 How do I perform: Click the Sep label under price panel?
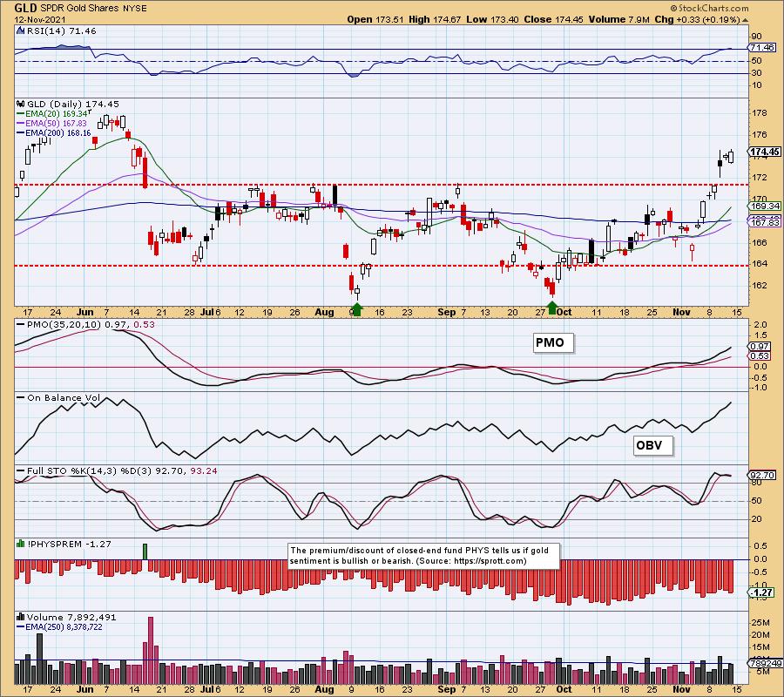point(447,312)
